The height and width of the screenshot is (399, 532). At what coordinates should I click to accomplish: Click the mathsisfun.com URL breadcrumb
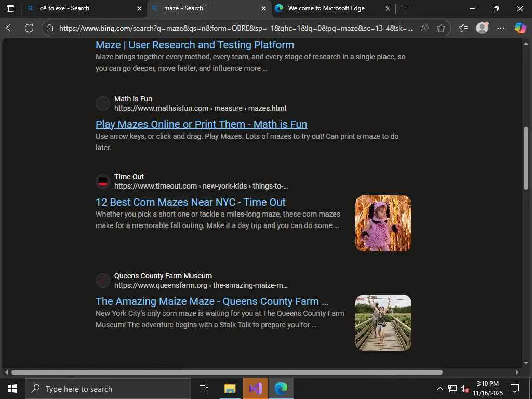click(200, 108)
